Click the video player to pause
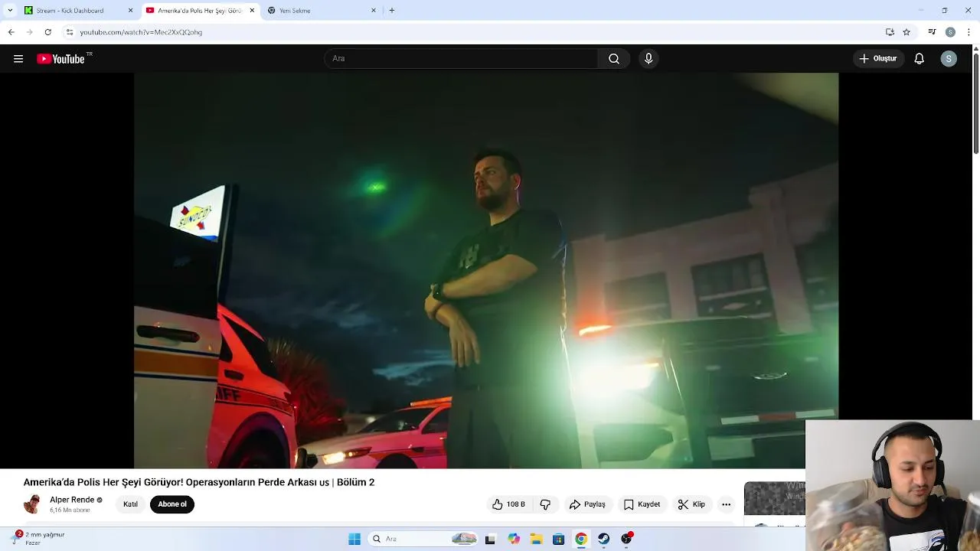This screenshot has height=551, width=980. [486, 270]
